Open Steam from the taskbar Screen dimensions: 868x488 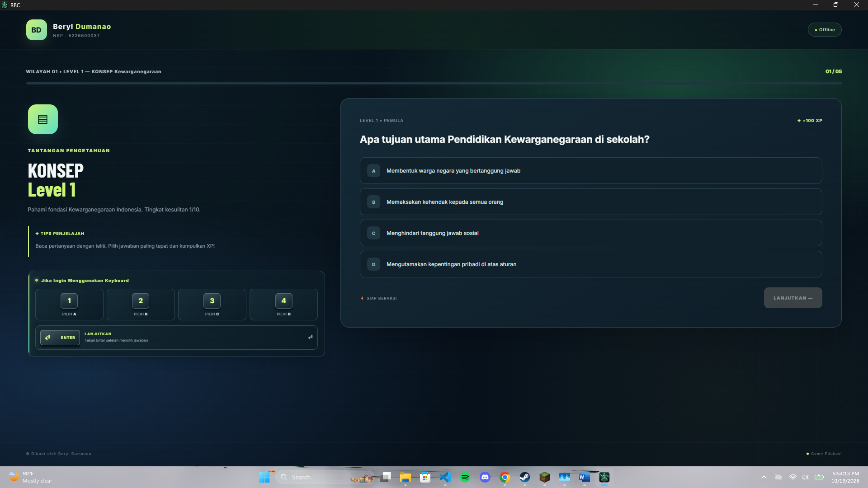pyautogui.click(x=525, y=477)
